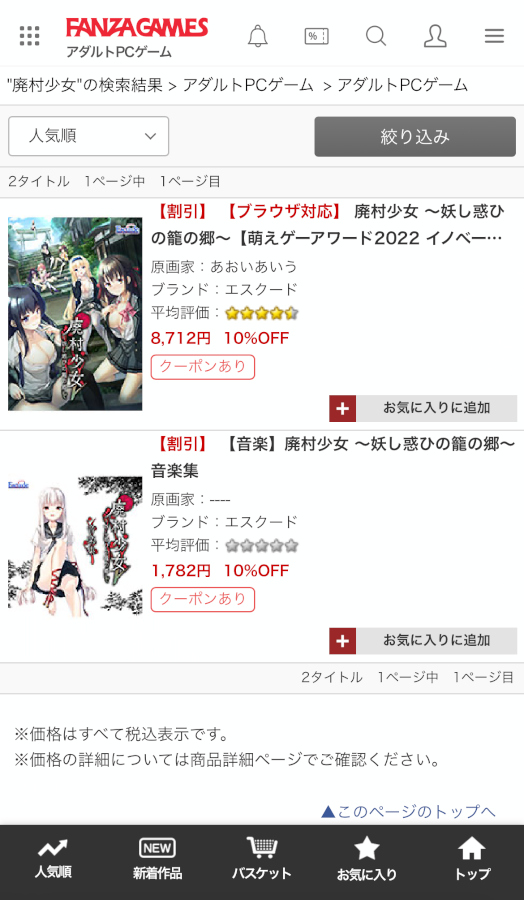Open the 廃村少女 game cover thumbnail
Screen dimensions: 524x900
(75, 313)
